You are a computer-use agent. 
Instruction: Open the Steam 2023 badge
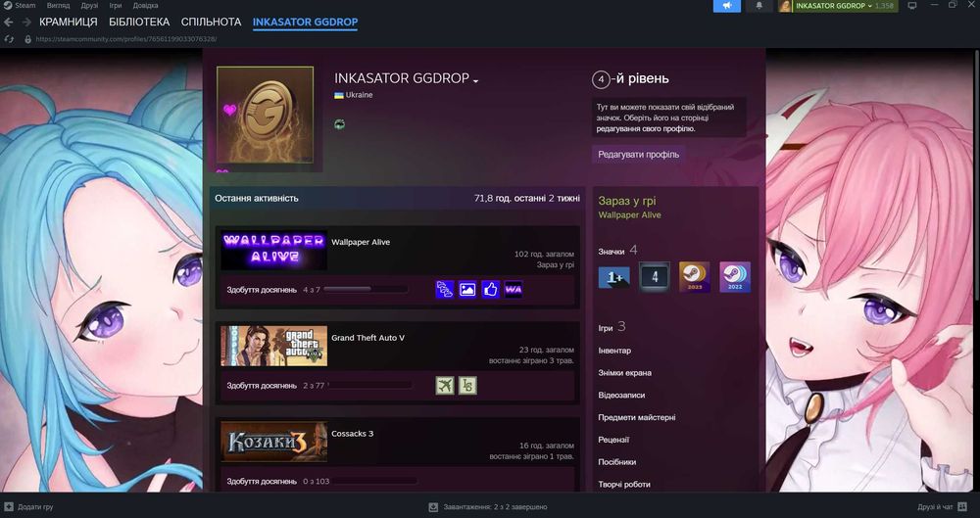point(695,277)
